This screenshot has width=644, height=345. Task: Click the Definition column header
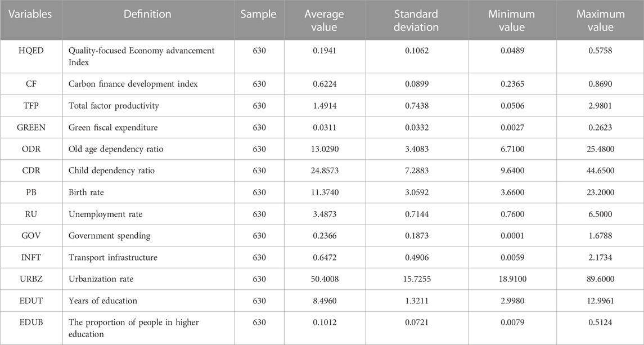147,14
